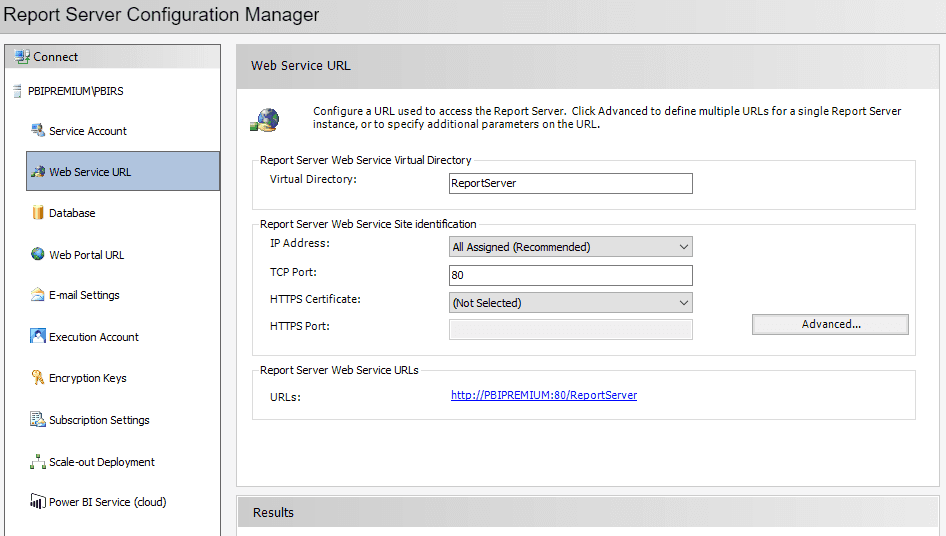Viewport: 946px width, 536px height.
Task: Click the Advanced... button
Action: pyautogui.click(x=830, y=324)
